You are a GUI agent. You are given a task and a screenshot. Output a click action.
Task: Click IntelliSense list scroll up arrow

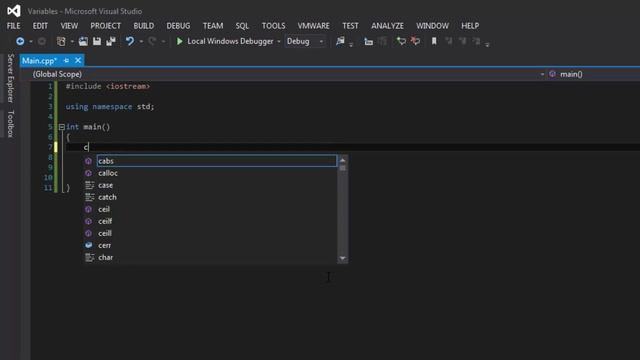pyautogui.click(x=342, y=160)
